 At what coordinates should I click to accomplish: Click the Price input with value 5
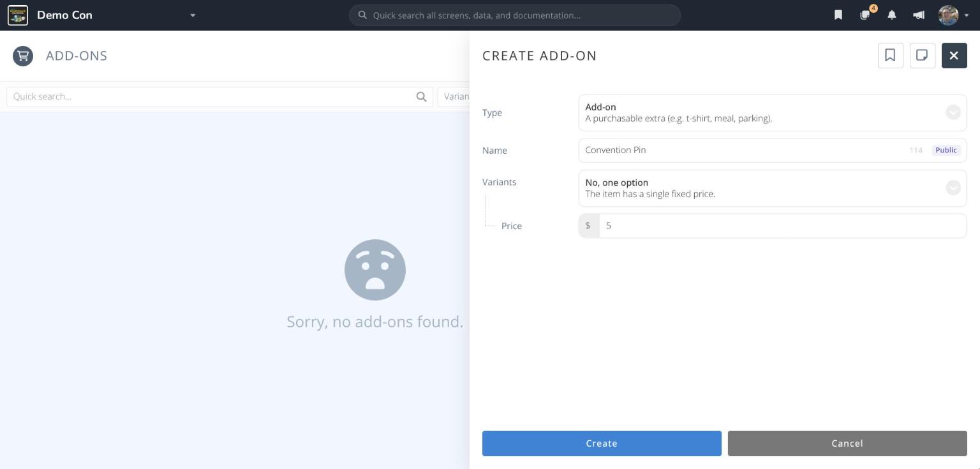tap(782, 226)
